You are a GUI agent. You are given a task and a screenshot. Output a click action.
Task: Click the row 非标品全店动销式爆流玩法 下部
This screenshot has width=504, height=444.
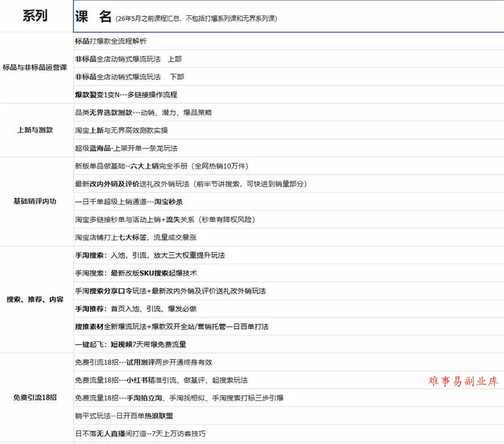tap(289, 77)
